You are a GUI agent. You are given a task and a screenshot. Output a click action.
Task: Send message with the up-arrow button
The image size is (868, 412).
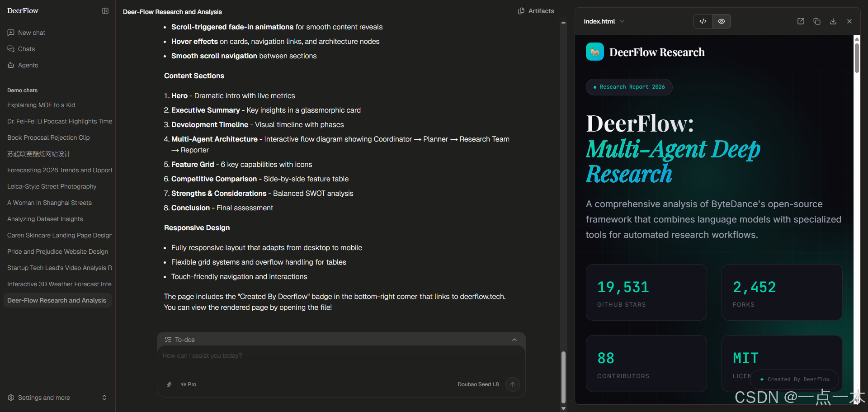point(513,384)
